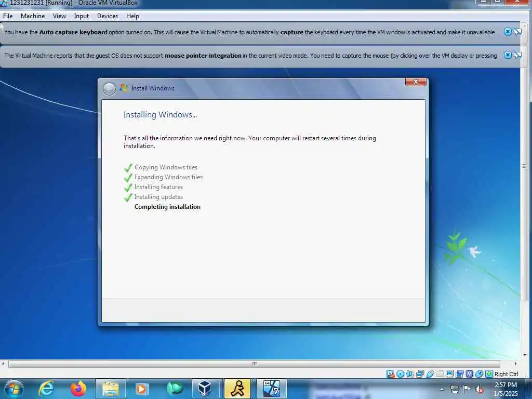This screenshot has height=399, width=532.
Task: Click the hard disk activity indicator
Action: pyautogui.click(x=390, y=374)
